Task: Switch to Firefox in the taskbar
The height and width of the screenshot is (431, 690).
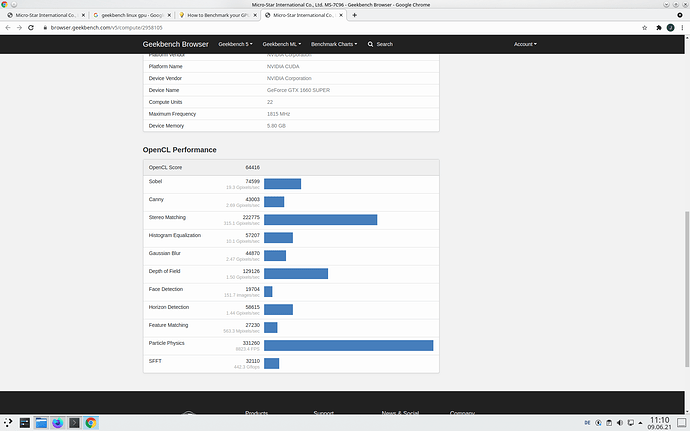Action: 58,423
